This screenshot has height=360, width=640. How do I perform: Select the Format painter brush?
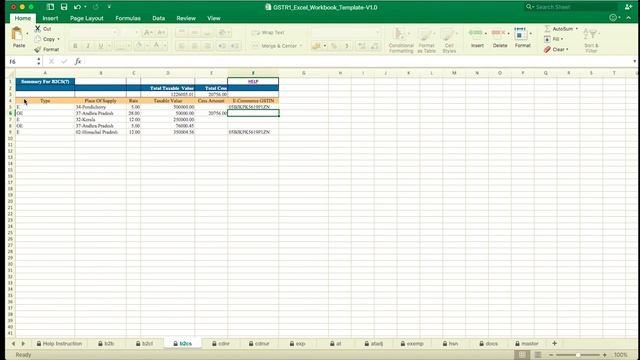pos(38,49)
